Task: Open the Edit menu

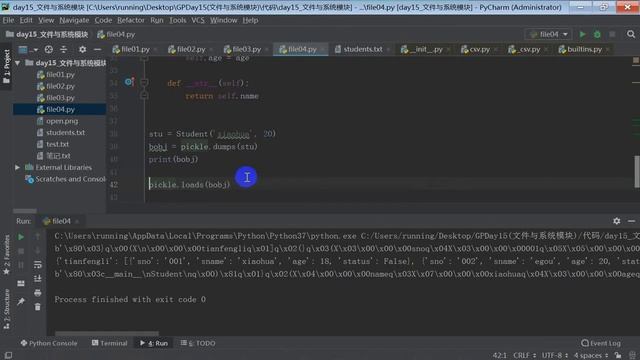Action: tap(26, 20)
